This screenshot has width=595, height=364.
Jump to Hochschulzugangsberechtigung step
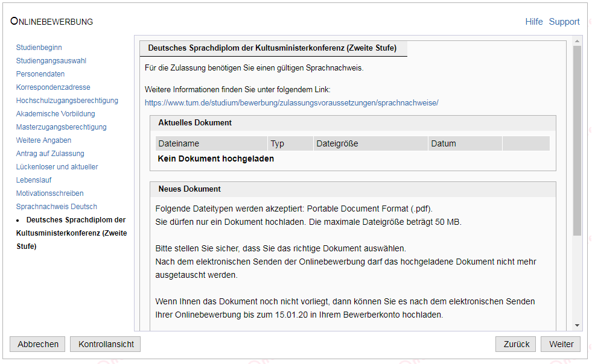[67, 101]
